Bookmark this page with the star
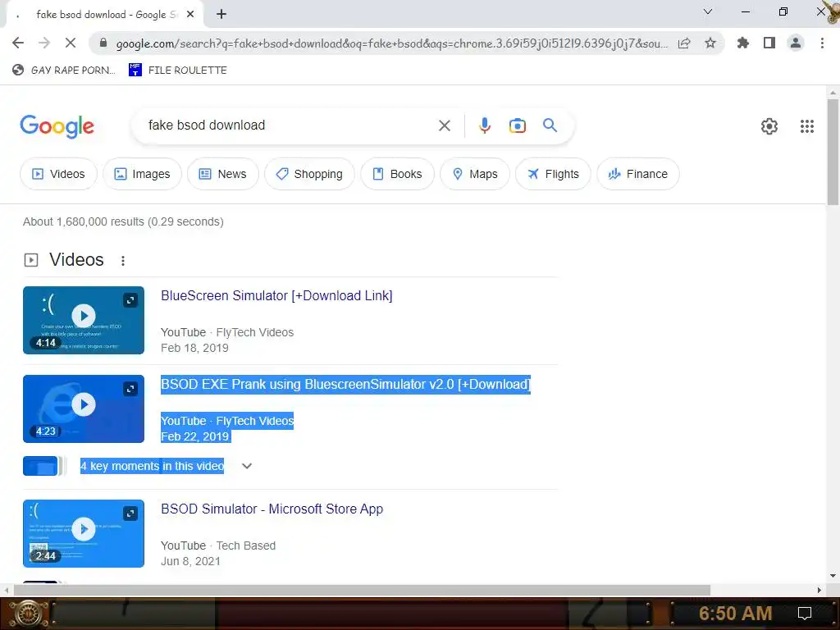Image resolution: width=840 pixels, height=630 pixels. [x=710, y=43]
